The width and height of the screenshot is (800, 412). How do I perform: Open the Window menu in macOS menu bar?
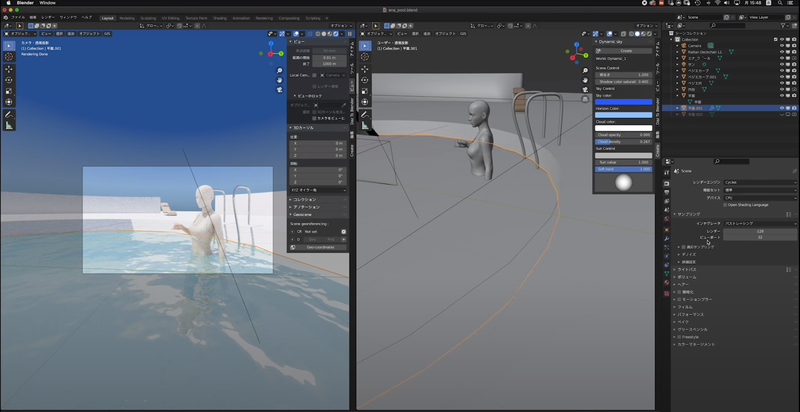click(x=47, y=3)
